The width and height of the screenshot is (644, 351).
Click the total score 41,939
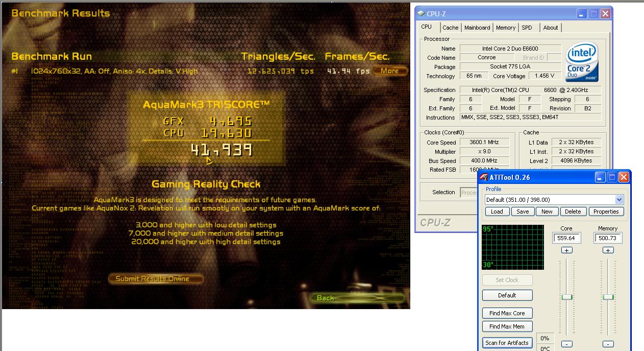(x=221, y=150)
